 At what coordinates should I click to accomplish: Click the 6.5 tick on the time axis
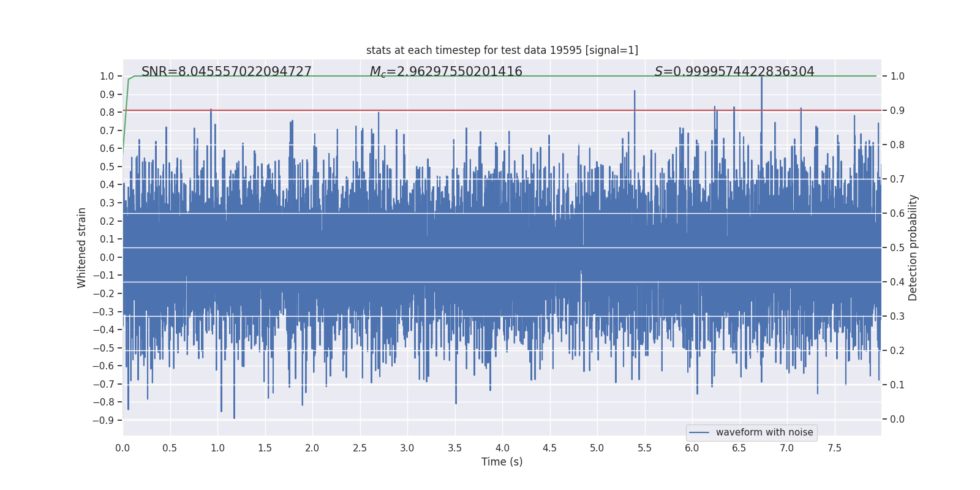coord(739,448)
